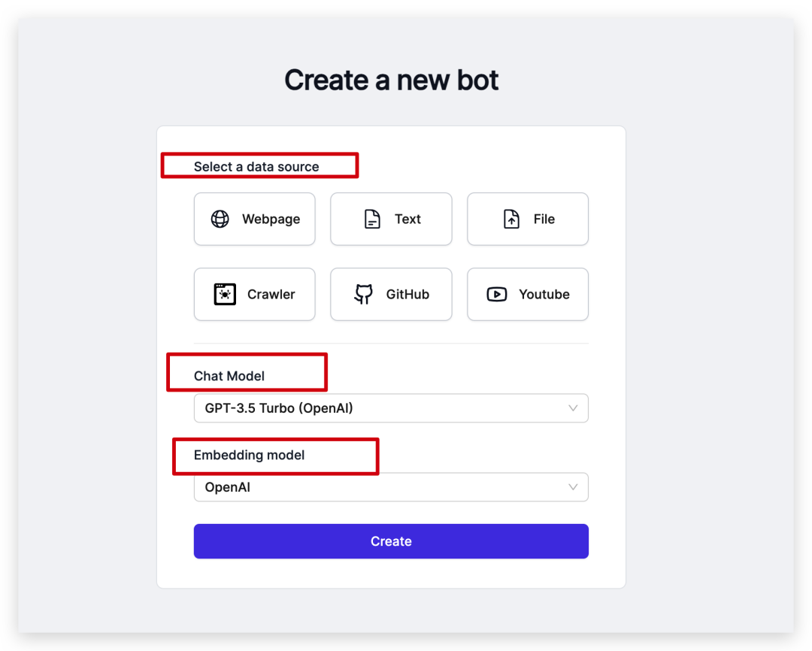Expand the Chat Model dropdown chevron
This screenshot has width=812, height=651.
click(573, 408)
